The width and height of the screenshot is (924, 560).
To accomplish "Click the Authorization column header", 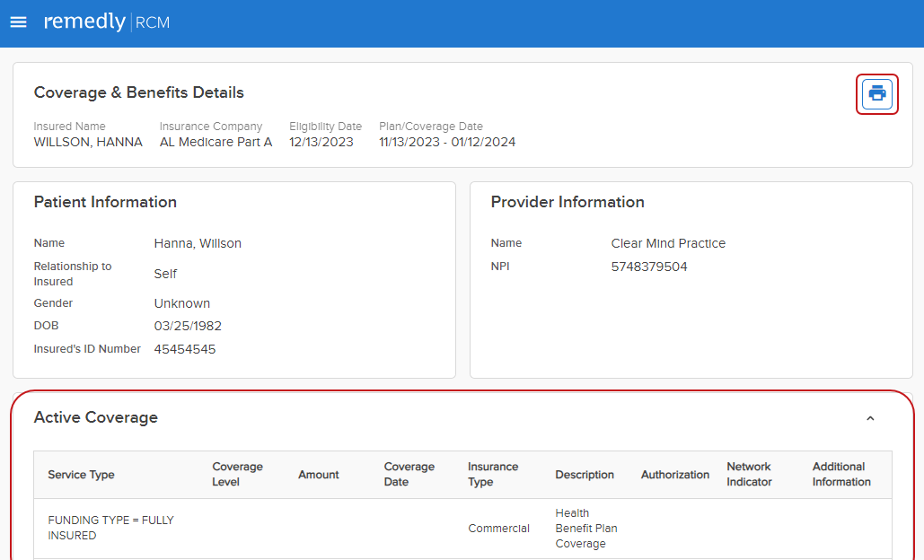I will click(674, 475).
